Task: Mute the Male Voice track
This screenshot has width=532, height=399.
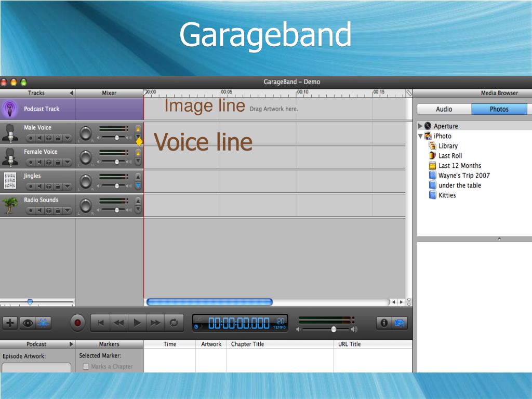Action: click(39, 138)
